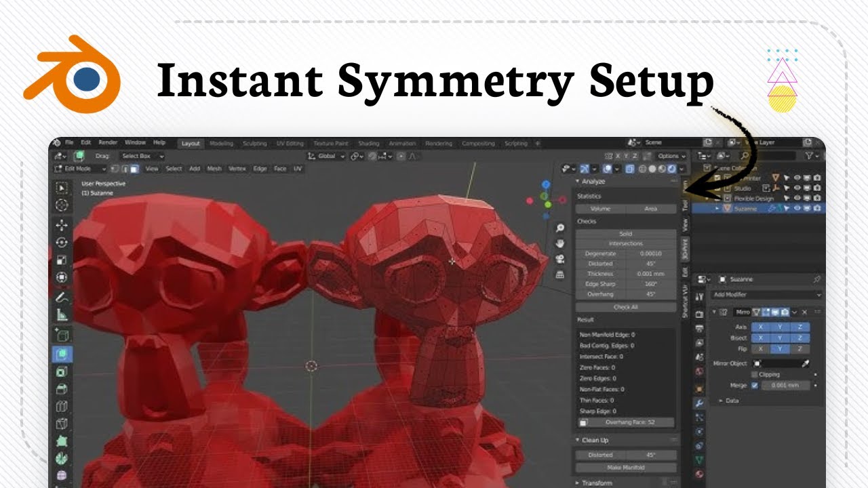Select the Bevel tool
Image resolution: width=868 pixels, height=488 pixels.
coord(62,389)
